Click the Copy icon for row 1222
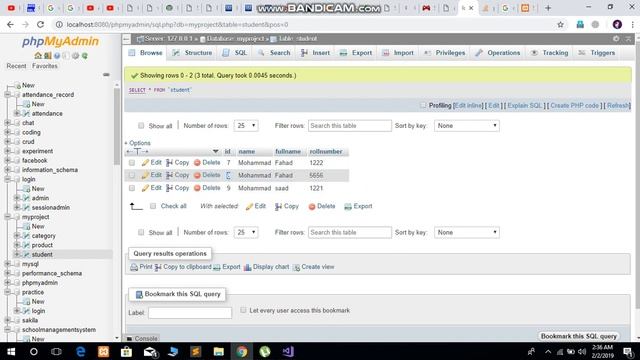Viewport: 640px width, 360px height. tap(169, 162)
